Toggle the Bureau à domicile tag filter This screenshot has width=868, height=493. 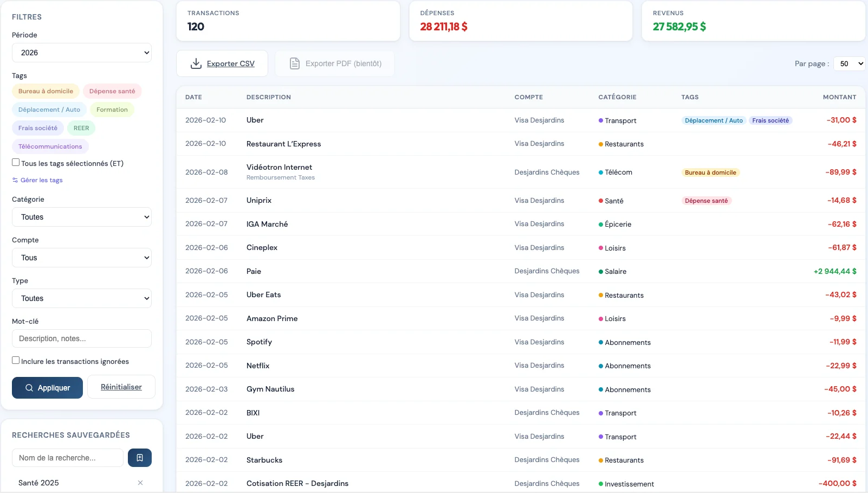coord(46,91)
